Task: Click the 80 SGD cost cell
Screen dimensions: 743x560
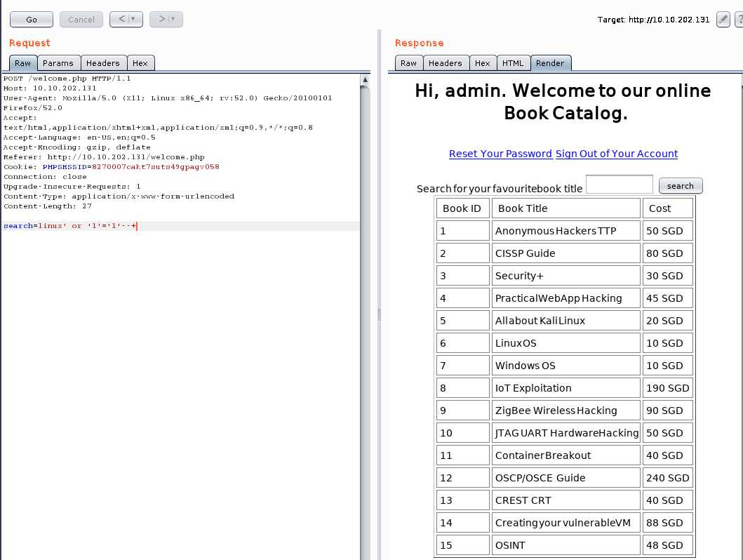Action: pyautogui.click(x=668, y=253)
